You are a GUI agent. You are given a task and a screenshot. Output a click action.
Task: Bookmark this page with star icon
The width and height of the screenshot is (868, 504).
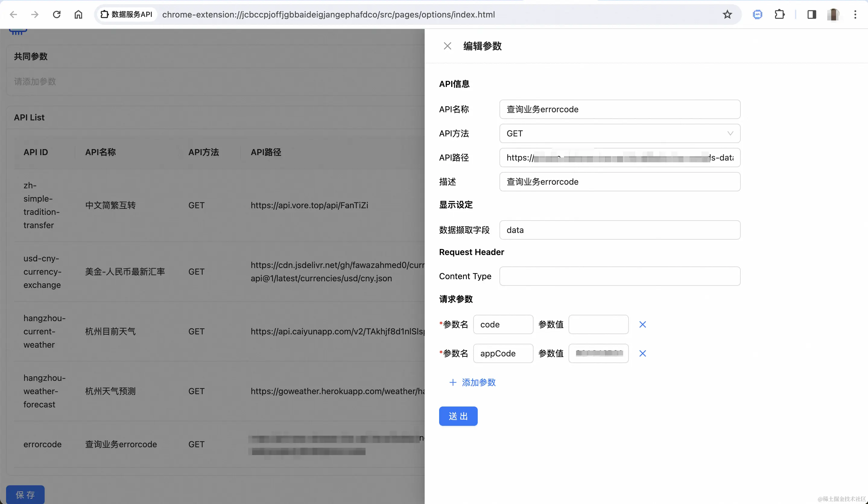pyautogui.click(x=727, y=14)
